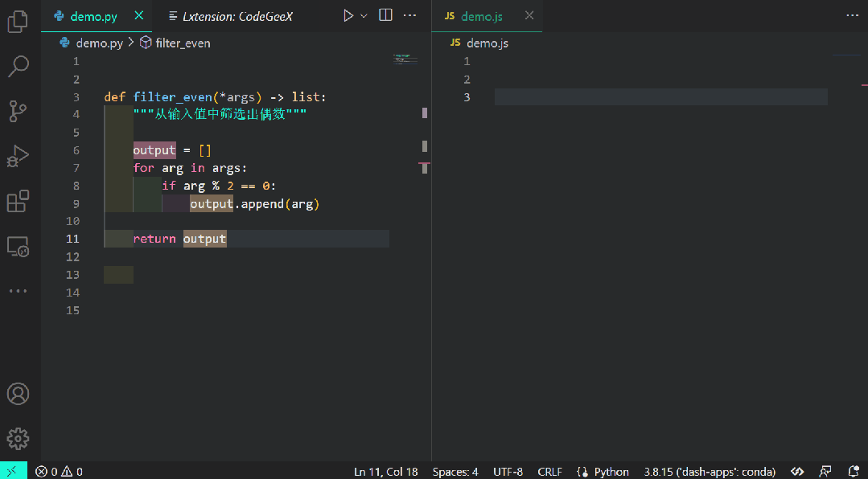This screenshot has height=479, width=868.
Task: Click filter_even in the breadcrumb
Action: [x=183, y=43]
